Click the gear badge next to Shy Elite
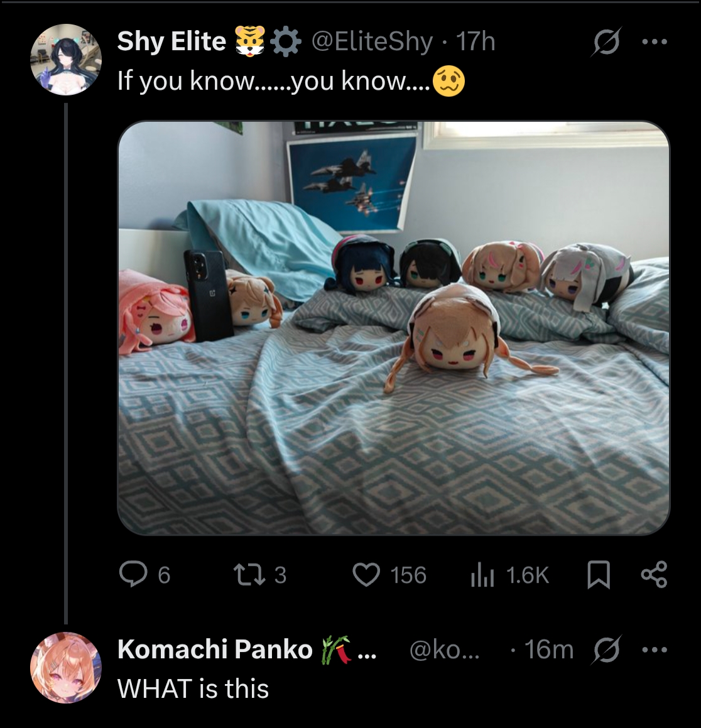This screenshot has height=728, width=701. (x=285, y=42)
